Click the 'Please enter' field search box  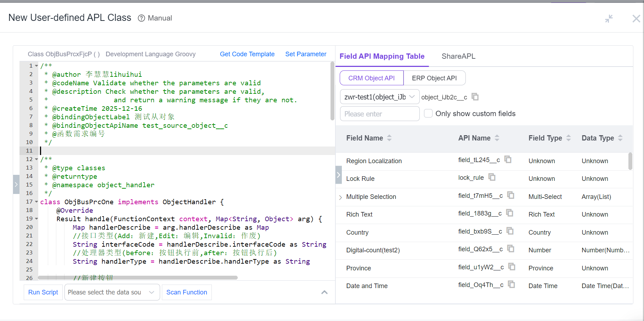[x=379, y=113]
